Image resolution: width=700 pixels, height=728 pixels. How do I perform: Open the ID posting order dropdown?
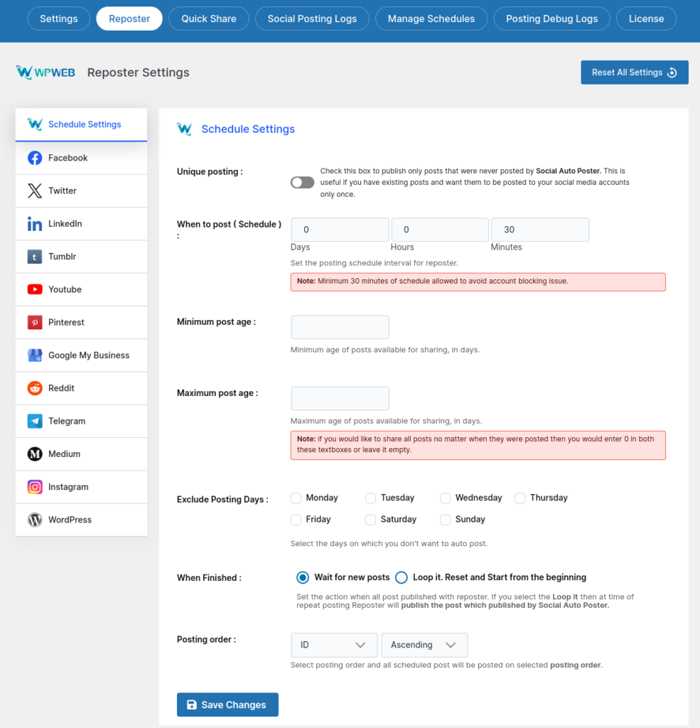(x=334, y=645)
